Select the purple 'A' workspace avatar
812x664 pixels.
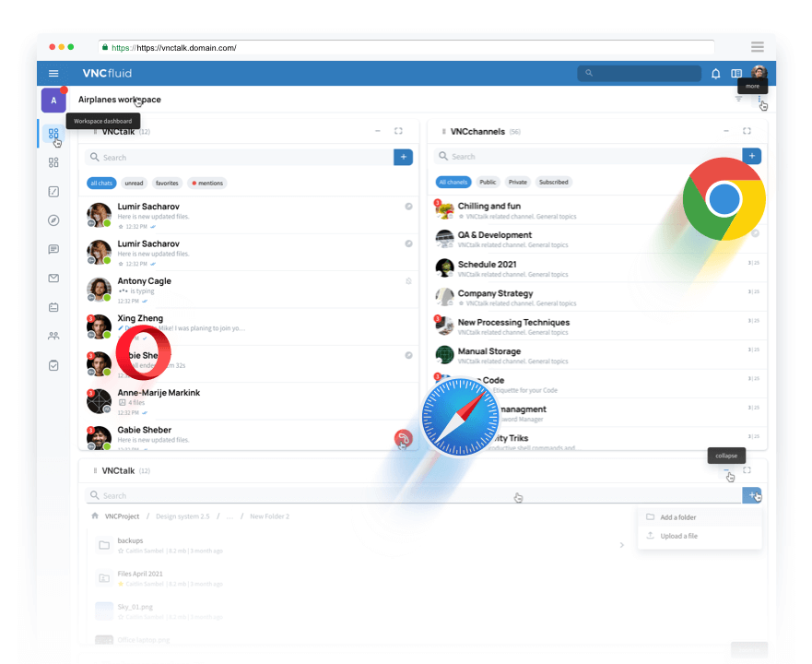(x=53, y=100)
